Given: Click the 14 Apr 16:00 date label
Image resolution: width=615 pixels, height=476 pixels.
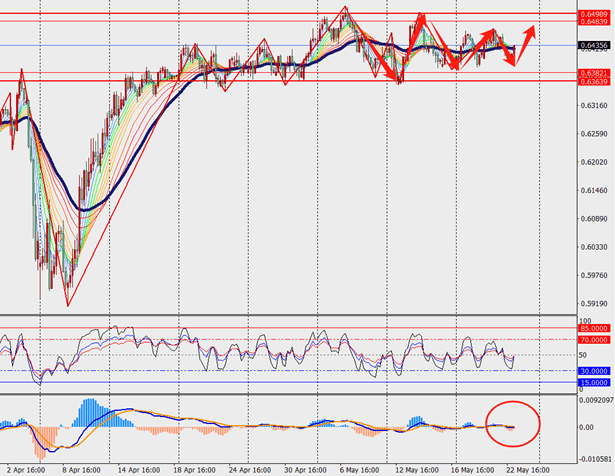Looking at the screenshot, I should [138, 468].
